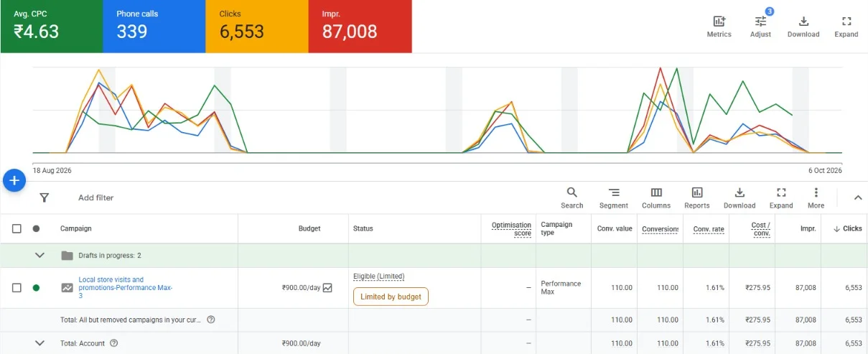Toggle sort on the Clicks column
This screenshot has width=868, height=354.
click(x=847, y=228)
